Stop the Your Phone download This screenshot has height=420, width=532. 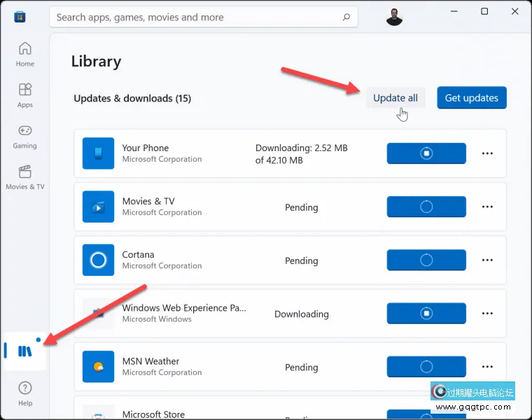pos(426,153)
